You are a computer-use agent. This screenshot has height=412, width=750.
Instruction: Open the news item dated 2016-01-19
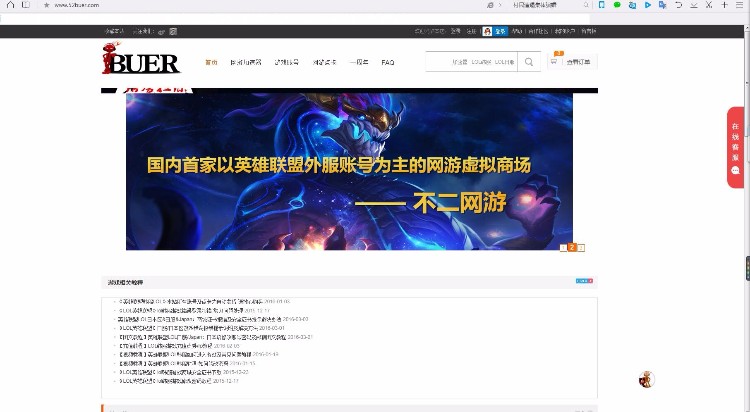tap(199, 355)
